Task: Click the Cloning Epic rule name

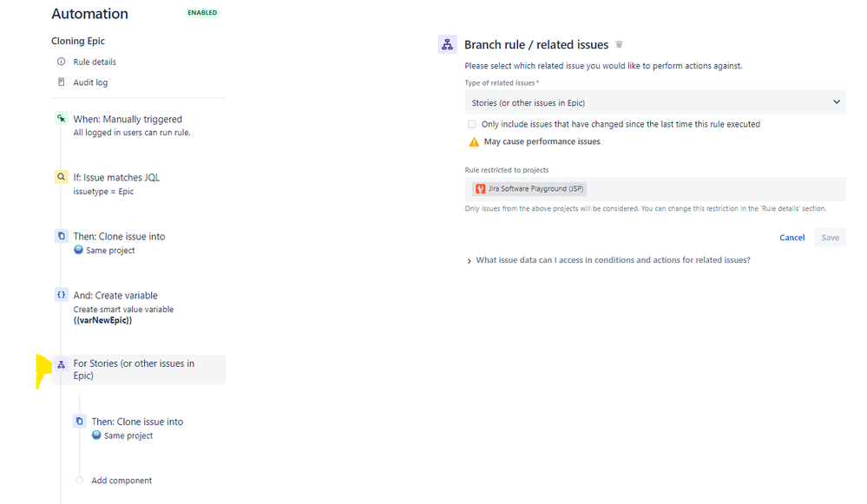Action: click(78, 41)
